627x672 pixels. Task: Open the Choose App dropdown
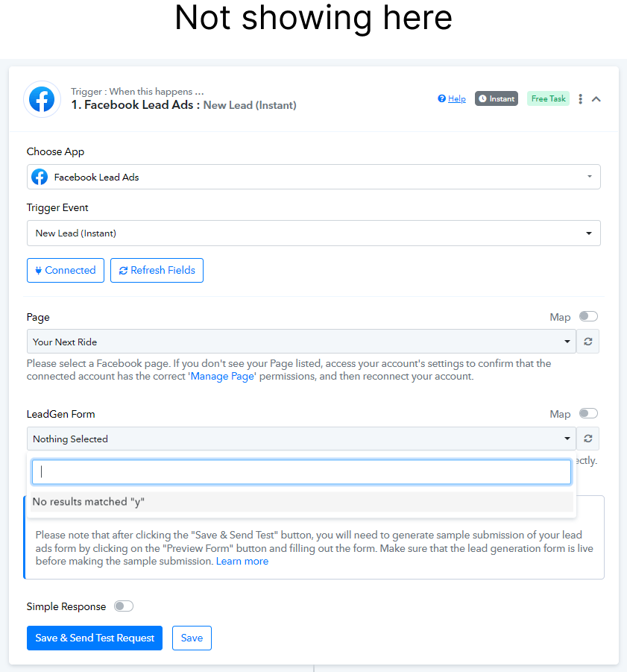coord(313,177)
